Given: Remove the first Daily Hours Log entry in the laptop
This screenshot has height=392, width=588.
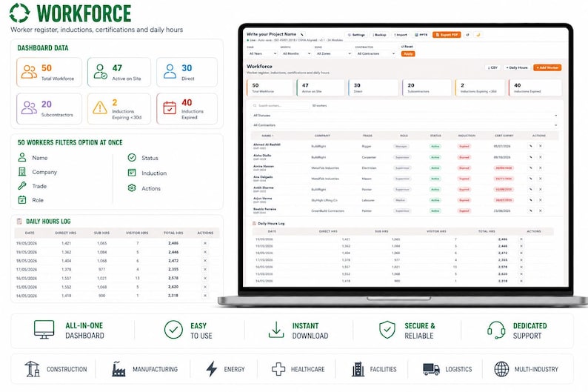Looking at the screenshot, I should tap(521, 239).
